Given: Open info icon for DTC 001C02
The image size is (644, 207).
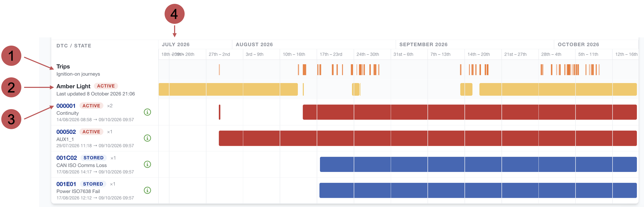Looking at the screenshot, I should point(147,164).
